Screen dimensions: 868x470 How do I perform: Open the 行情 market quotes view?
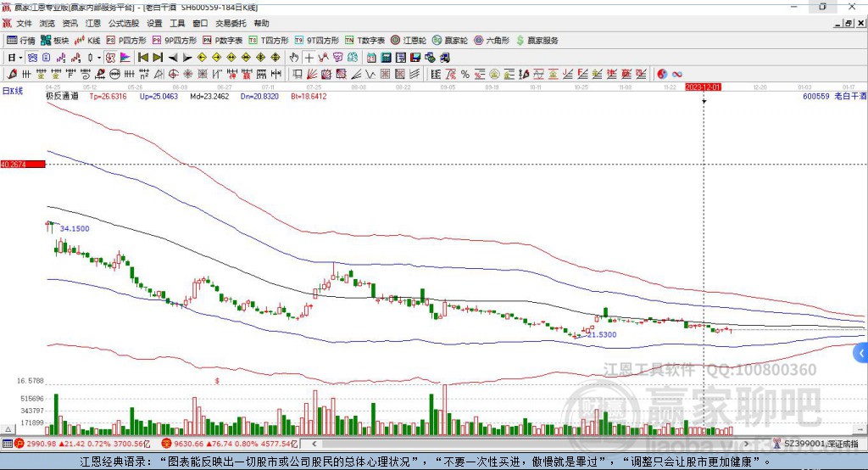tap(20, 41)
